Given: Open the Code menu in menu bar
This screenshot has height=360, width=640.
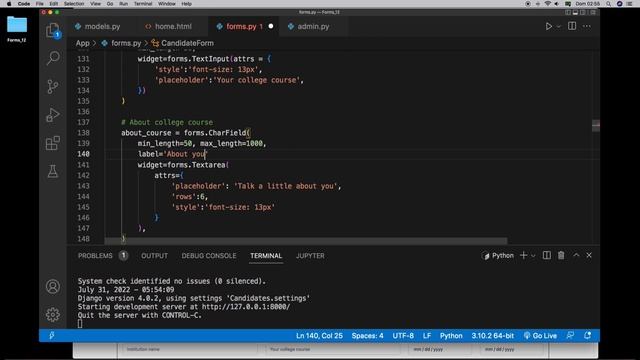Looking at the screenshot, I should click(24, 4).
